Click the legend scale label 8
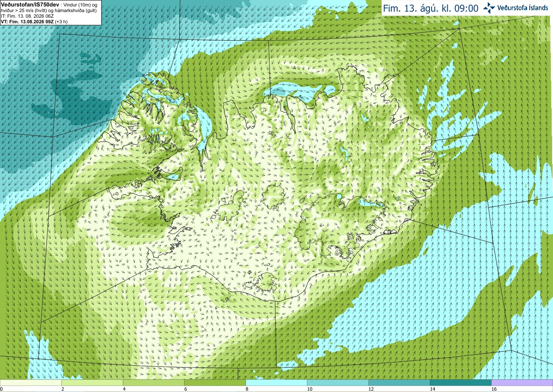The image size is (553, 392). click(247, 389)
